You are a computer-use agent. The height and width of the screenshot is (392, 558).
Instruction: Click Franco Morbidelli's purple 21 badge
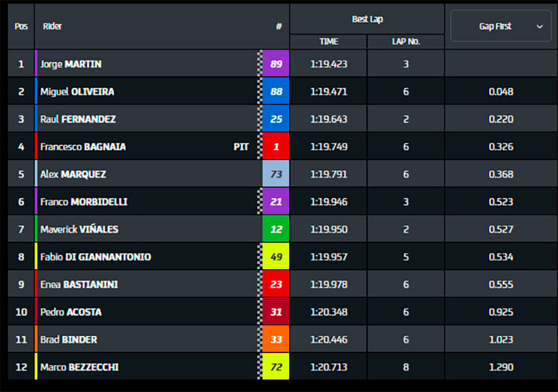tap(276, 201)
